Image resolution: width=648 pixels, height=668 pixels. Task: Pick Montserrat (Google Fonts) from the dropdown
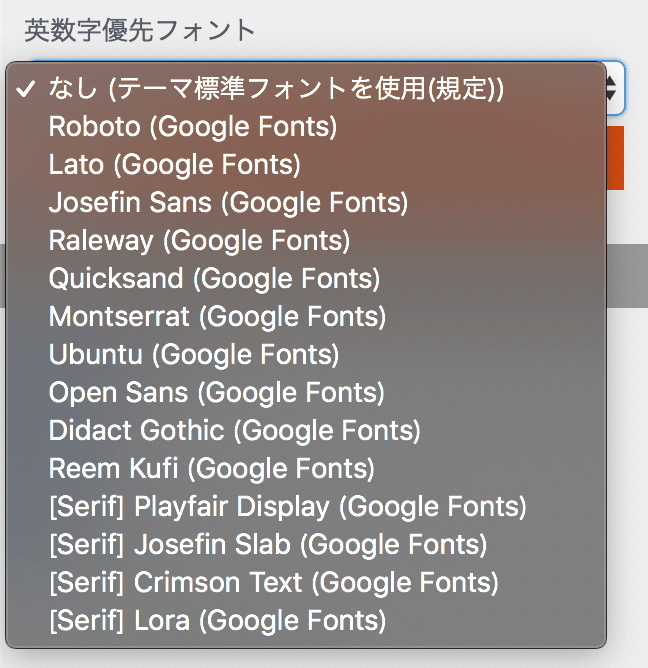pyautogui.click(x=217, y=317)
